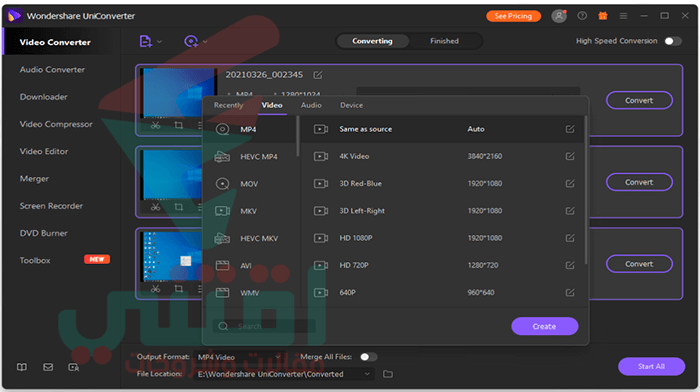Image resolution: width=700 pixels, height=392 pixels.
Task: Click the crop icon on third video
Action: click(x=179, y=289)
